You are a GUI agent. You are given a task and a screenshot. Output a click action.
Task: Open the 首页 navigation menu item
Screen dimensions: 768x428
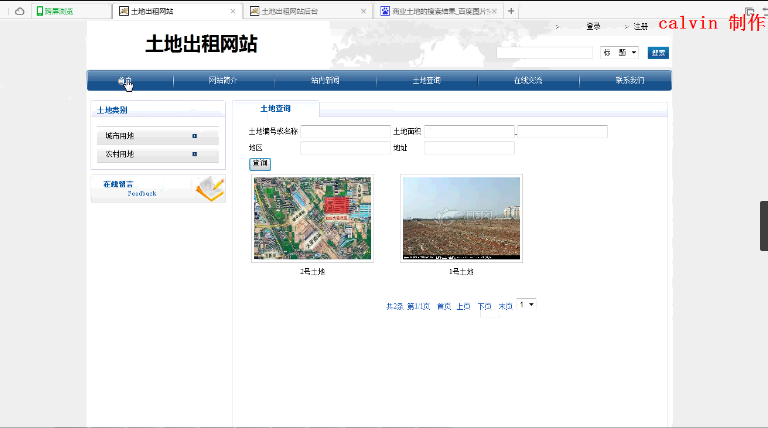(124, 80)
